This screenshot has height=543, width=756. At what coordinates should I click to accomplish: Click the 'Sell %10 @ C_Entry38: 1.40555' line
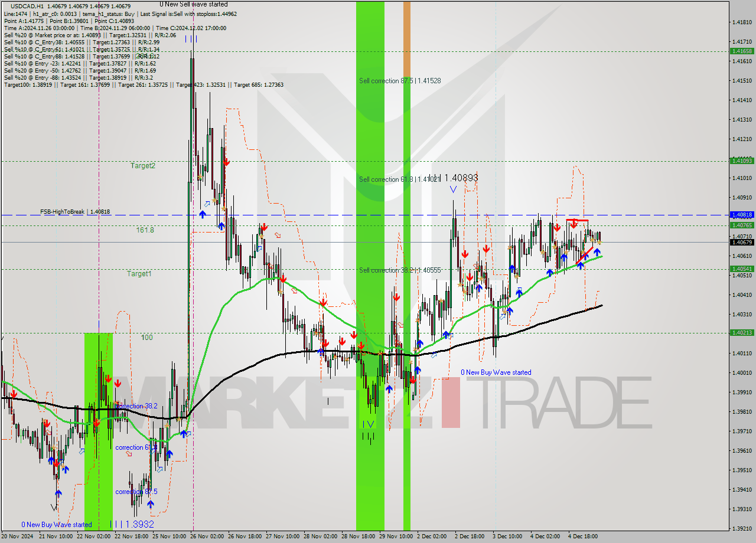tap(82, 42)
